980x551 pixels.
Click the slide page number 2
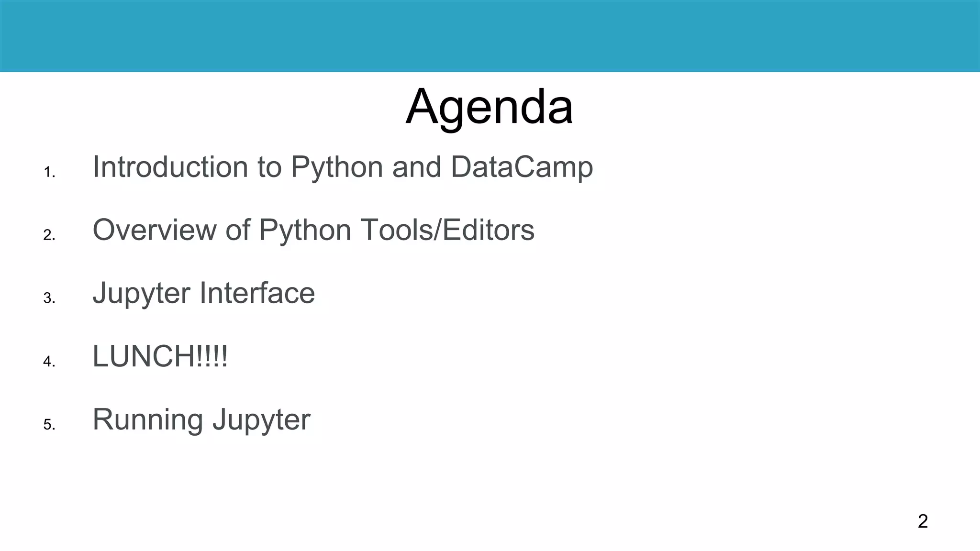pyautogui.click(x=923, y=521)
